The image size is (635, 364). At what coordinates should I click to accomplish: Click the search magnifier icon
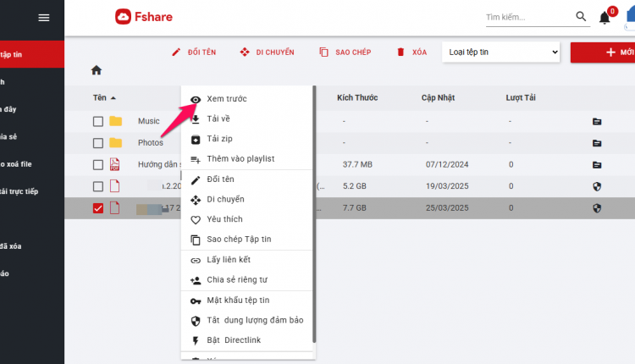coord(581,16)
